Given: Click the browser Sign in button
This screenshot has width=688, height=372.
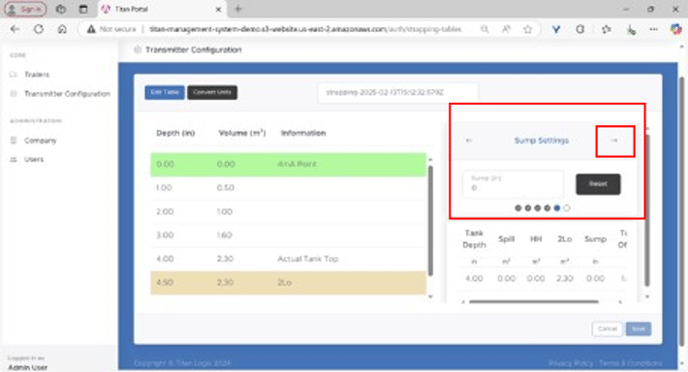Looking at the screenshot, I should pyautogui.click(x=25, y=9).
